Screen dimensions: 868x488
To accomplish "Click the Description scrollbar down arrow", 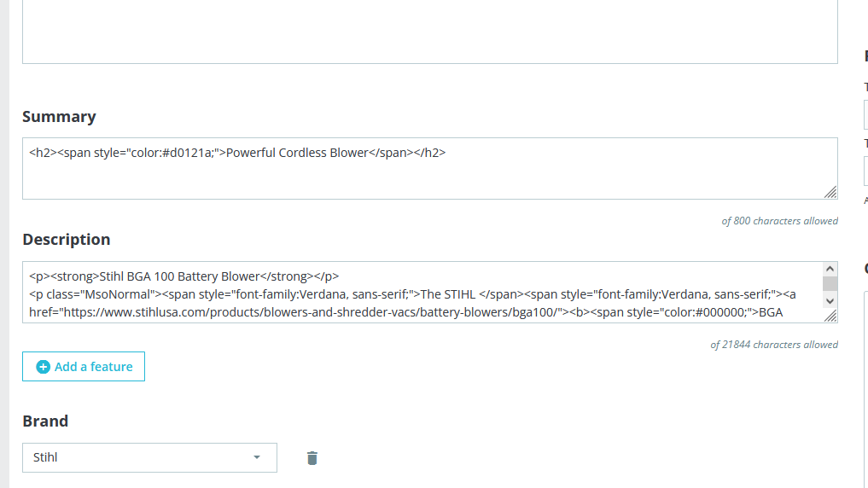I will point(830,301).
